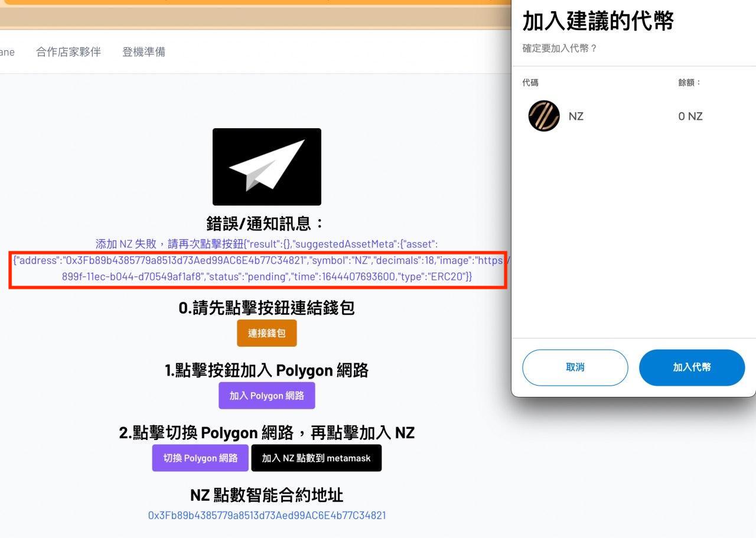Select the NZ token logo in MetaMask popup
Screen dimensions: 756x538
tap(543, 116)
